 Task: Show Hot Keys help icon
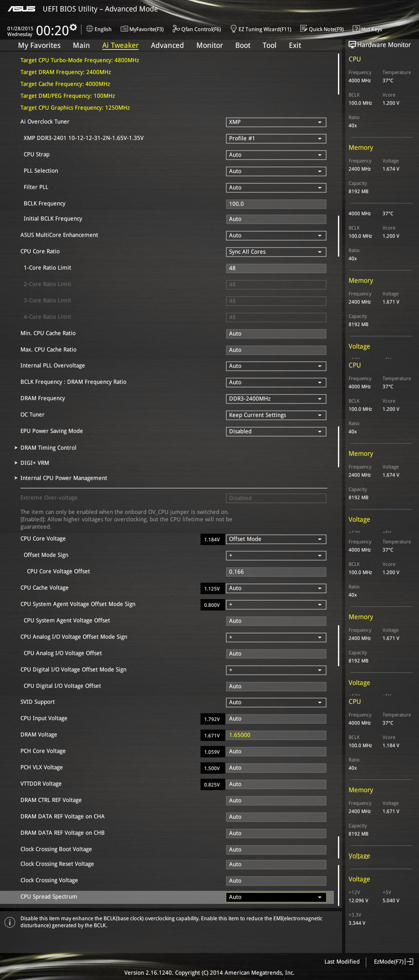(356, 29)
